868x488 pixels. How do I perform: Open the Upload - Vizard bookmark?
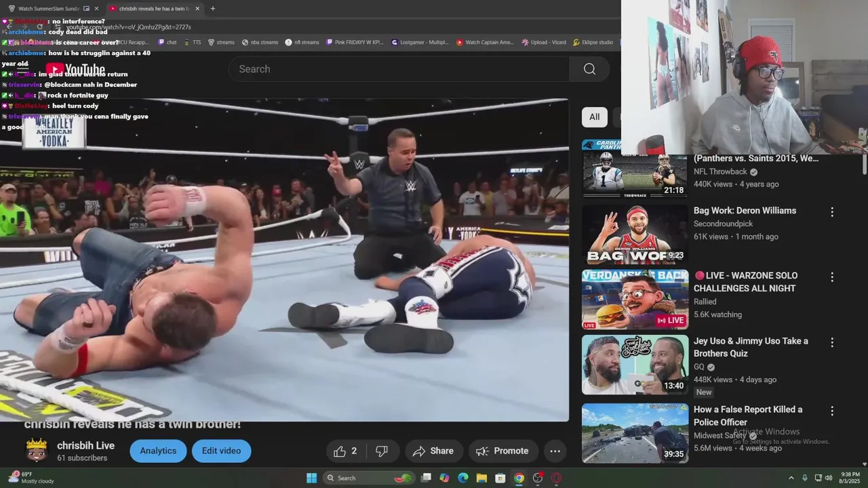click(543, 42)
